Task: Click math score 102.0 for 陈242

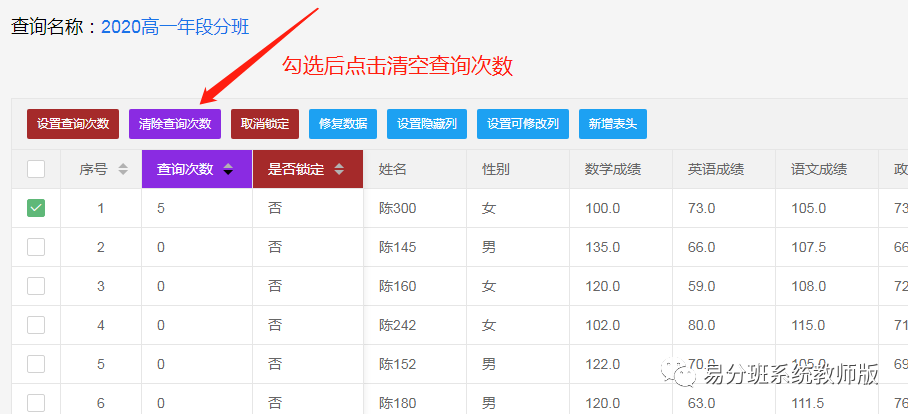Action: [602, 325]
